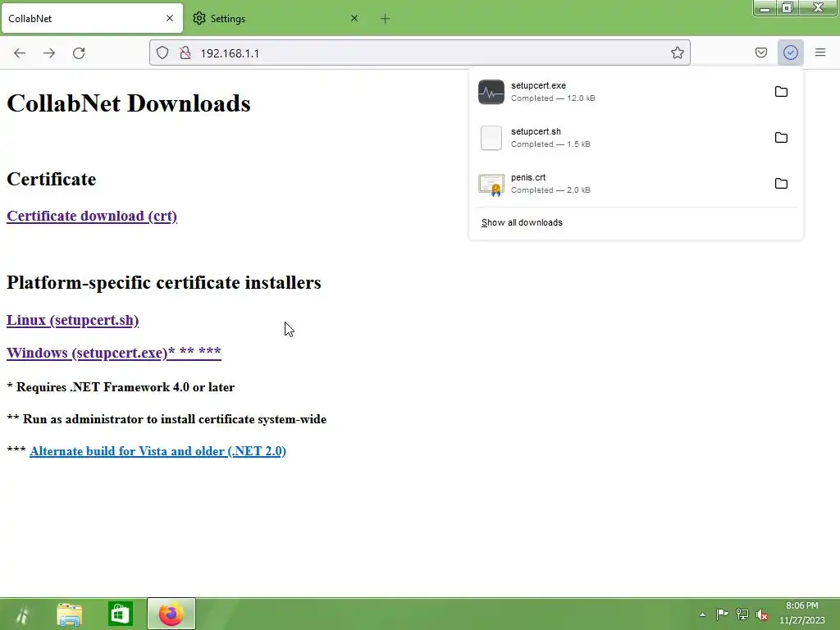Go forward one page
This screenshot has height=630, width=840.
click(49, 53)
